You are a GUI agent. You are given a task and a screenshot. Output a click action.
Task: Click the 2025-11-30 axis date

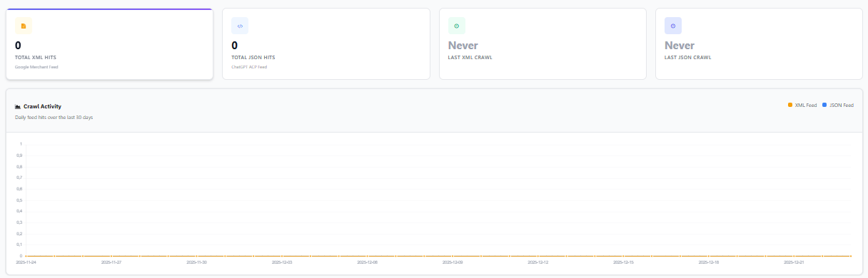[196, 262]
